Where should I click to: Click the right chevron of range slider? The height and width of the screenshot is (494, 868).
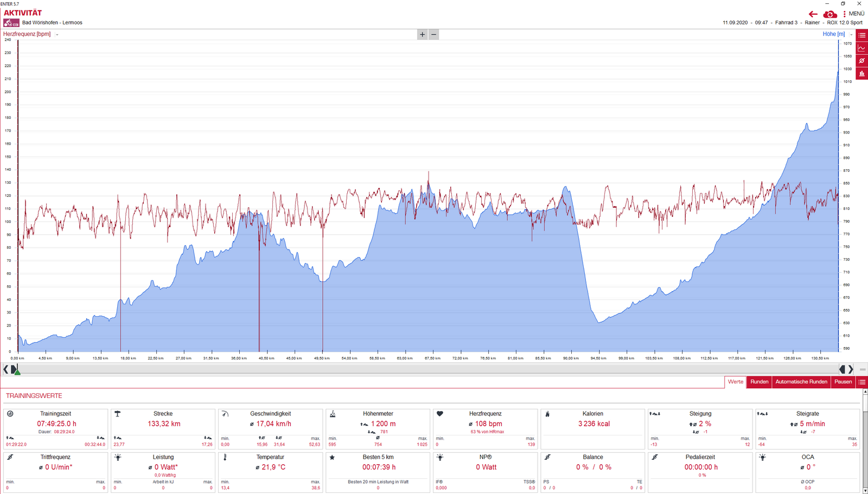(851, 369)
